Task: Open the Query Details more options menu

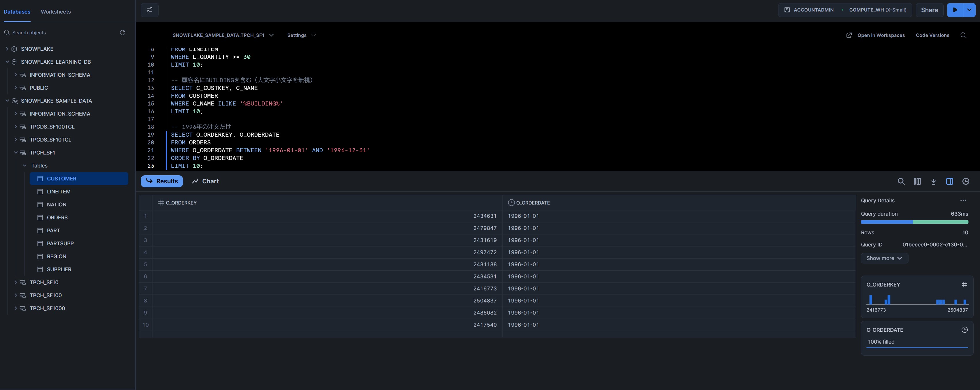Action: [963, 201]
